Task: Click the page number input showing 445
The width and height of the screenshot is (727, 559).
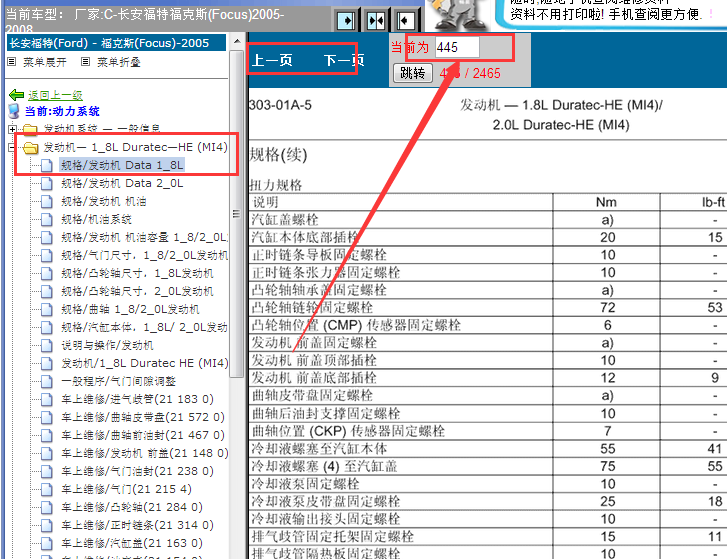Action: pyautogui.click(x=457, y=47)
